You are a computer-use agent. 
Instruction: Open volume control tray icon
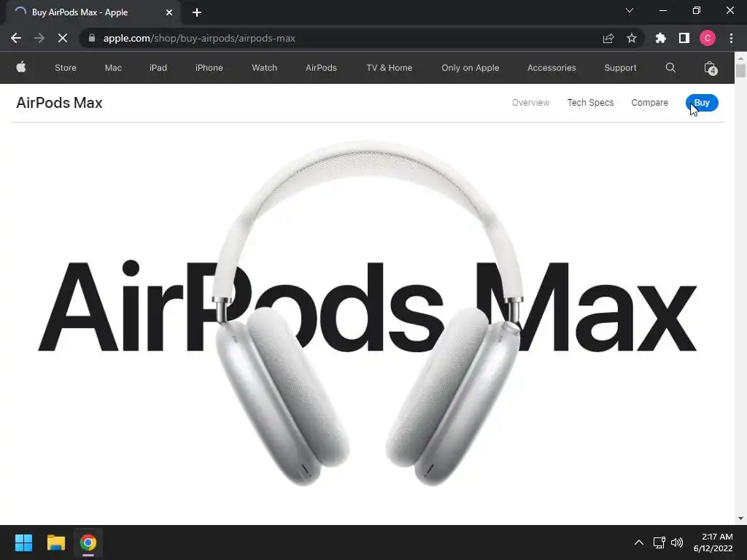676,542
